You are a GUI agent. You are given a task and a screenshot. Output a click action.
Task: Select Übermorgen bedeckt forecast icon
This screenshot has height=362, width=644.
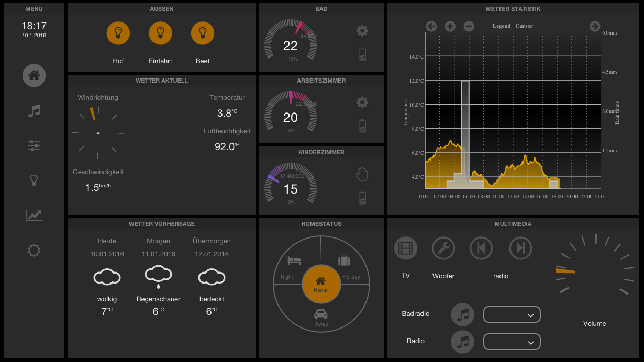tap(212, 276)
